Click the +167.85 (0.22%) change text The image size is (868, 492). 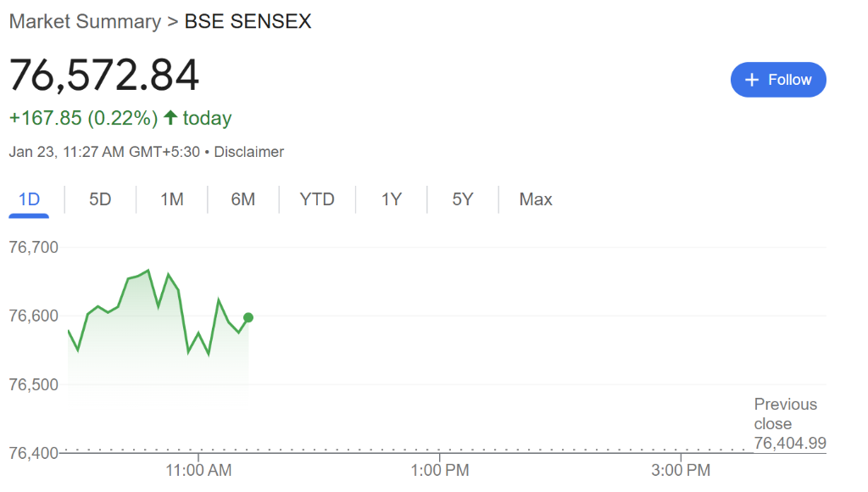point(83,118)
